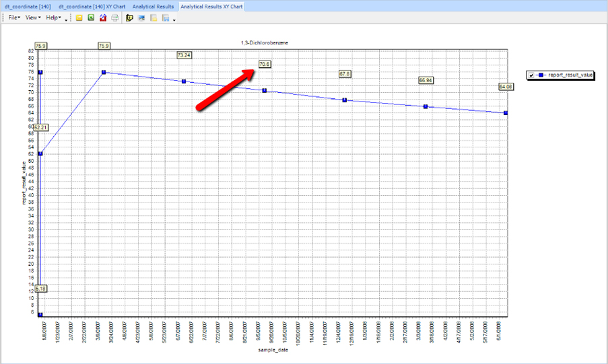Open the File menu
The height and width of the screenshot is (364, 608).
[14, 17]
